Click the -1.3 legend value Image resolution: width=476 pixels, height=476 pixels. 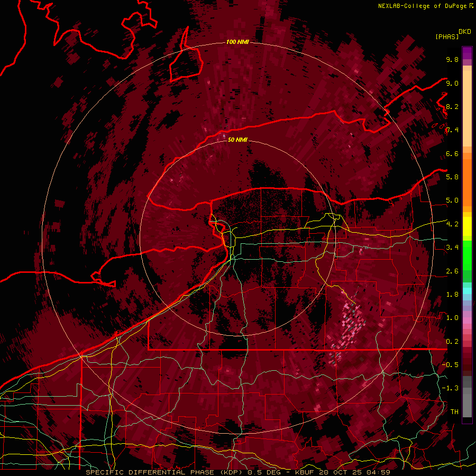(x=450, y=388)
